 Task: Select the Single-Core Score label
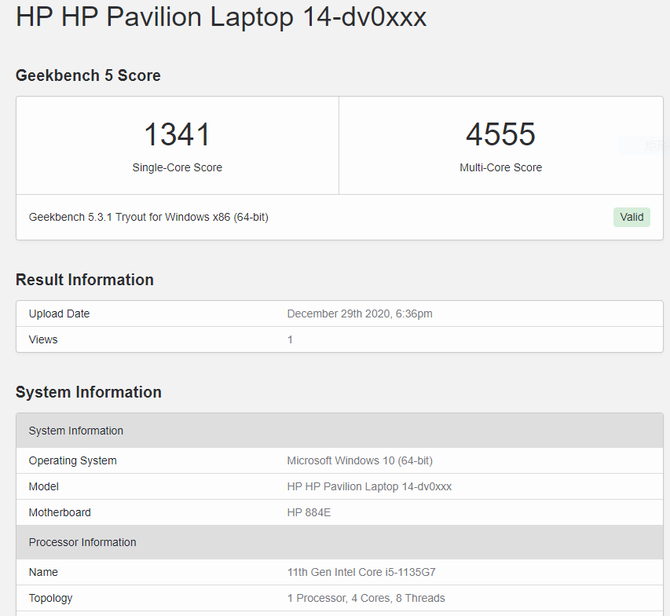point(177,168)
